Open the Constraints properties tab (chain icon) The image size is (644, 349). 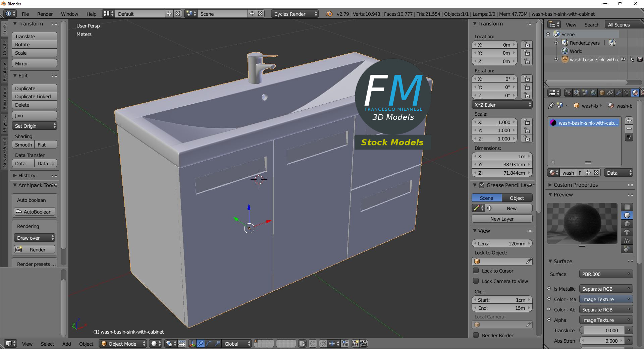click(610, 93)
